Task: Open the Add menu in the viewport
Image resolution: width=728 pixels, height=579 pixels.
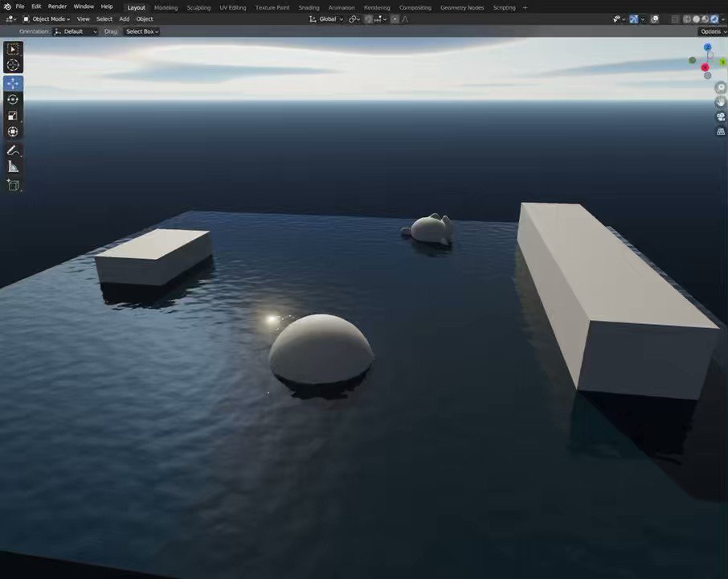Action: [124, 18]
